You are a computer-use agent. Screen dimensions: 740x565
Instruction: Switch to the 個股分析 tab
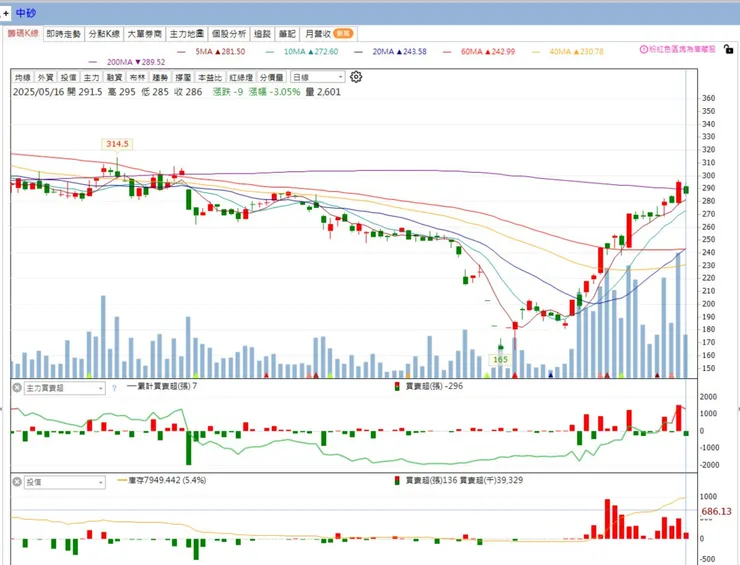(229, 34)
